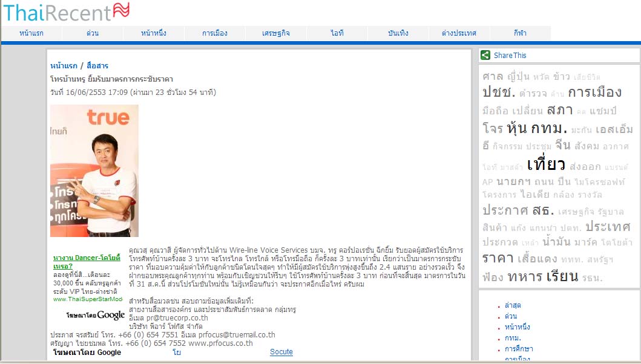Image resolution: width=641 pixels, height=364 pixels.
Task: Select the เอสเอ็ม tag in the tag cloud
Action: point(614,129)
